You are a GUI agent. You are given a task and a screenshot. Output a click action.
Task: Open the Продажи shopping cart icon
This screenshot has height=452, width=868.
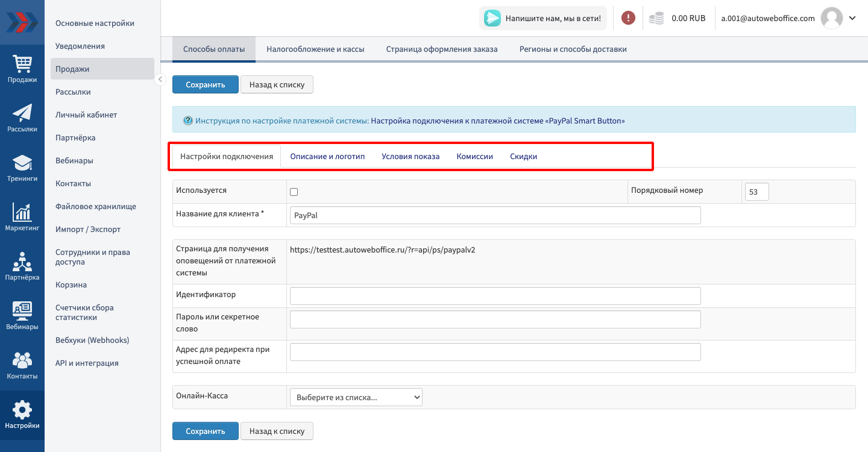(x=22, y=64)
